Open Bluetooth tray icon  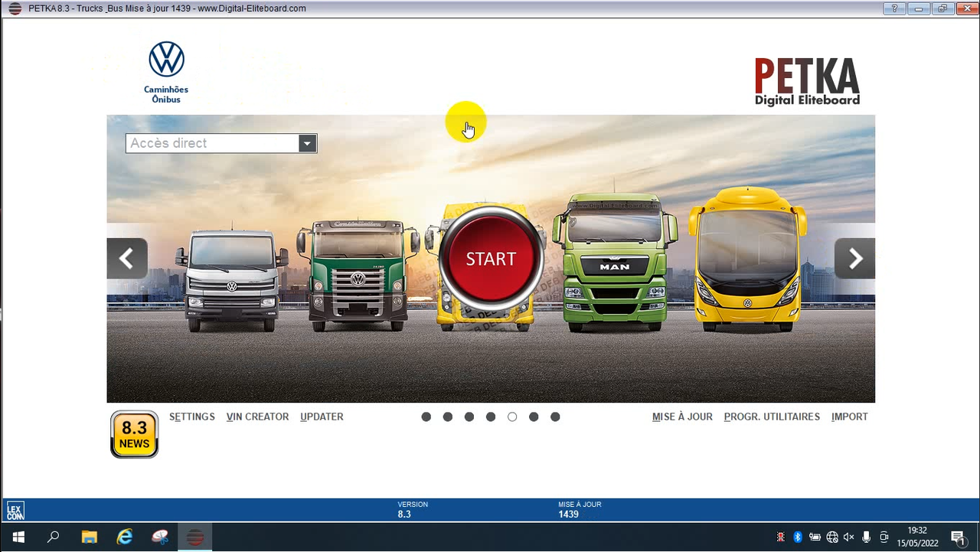pos(797,537)
